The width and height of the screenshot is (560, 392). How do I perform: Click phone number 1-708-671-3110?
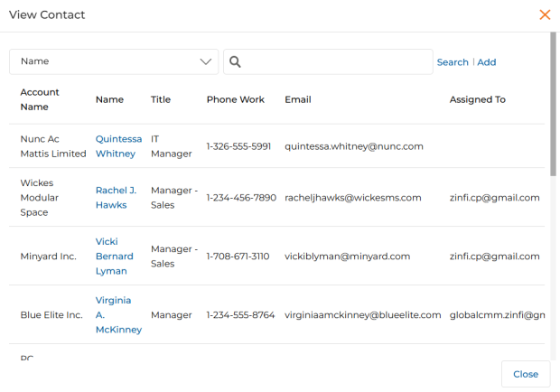pos(238,256)
